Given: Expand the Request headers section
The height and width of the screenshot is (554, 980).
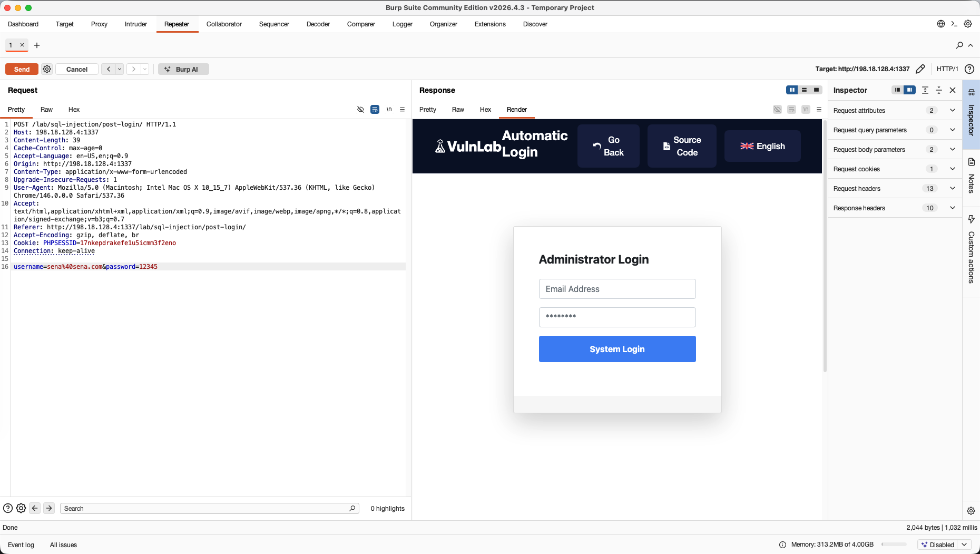Looking at the screenshot, I should point(895,189).
